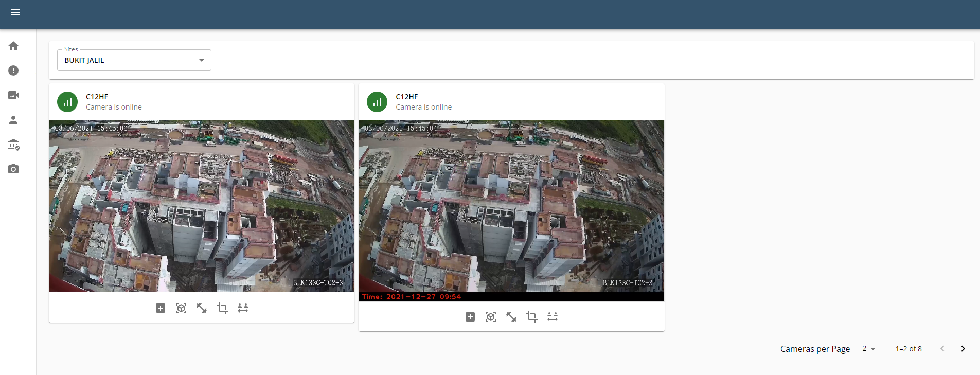
Task: Open the alerts exclamation icon in sidebar
Action: [13, 70]
